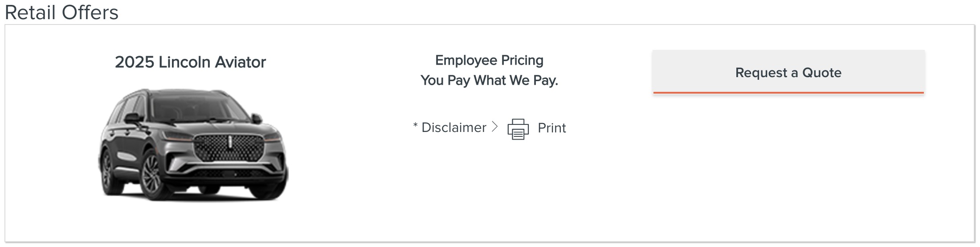Click the printer icon
This screenshot has width=980, height=247.
tap(518, 129)
